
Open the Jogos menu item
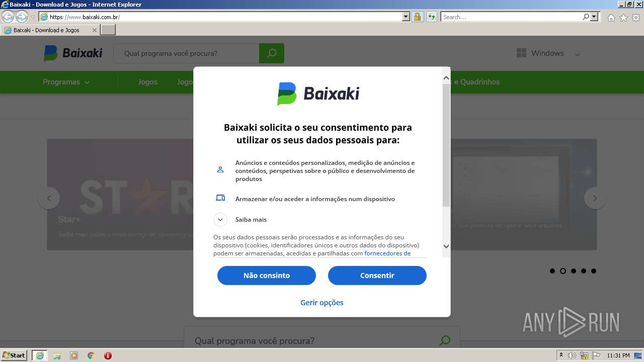[x=148, y=82]
